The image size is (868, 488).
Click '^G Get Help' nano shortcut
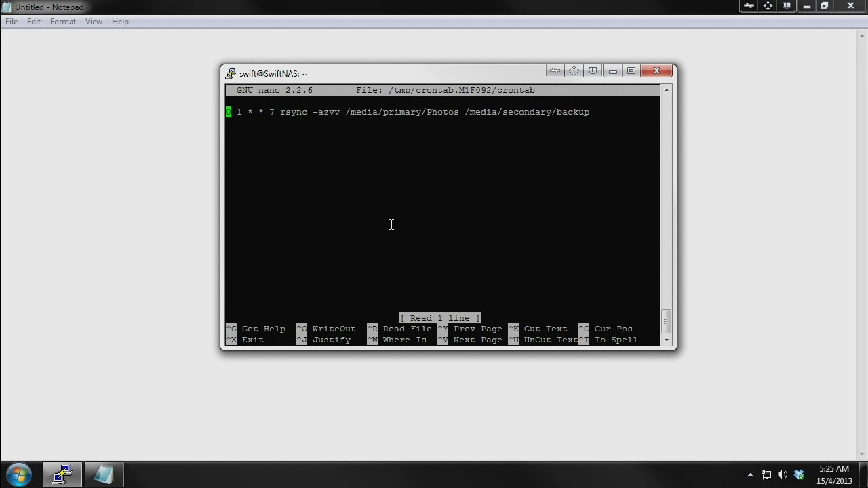click(256, 329)
